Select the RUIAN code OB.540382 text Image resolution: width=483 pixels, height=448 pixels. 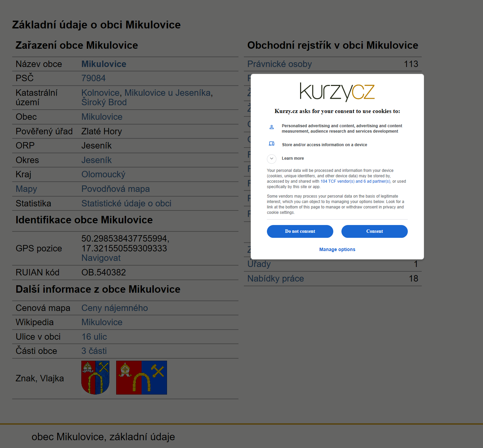104,272
